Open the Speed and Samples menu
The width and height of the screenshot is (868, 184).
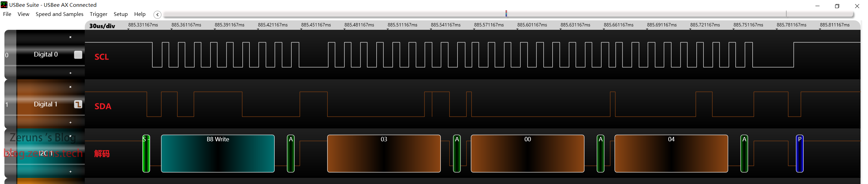tap(59, 14)
